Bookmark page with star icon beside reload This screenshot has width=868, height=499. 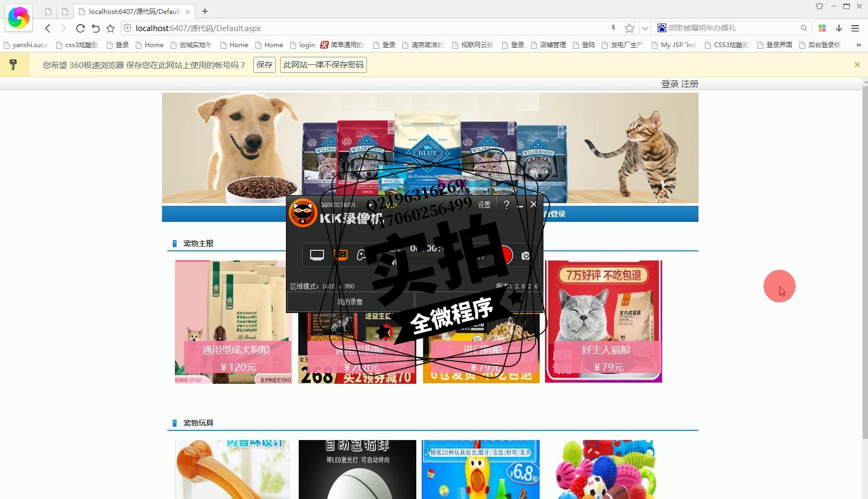[111, 28]
